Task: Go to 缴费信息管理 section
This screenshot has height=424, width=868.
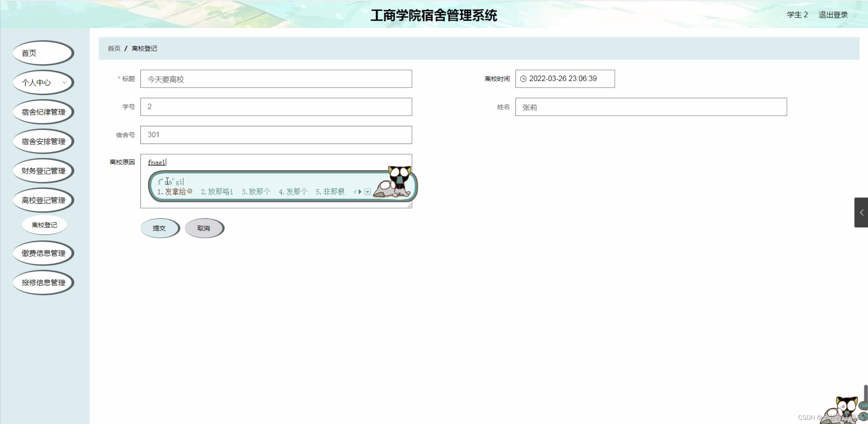Action: click(43, 253)
